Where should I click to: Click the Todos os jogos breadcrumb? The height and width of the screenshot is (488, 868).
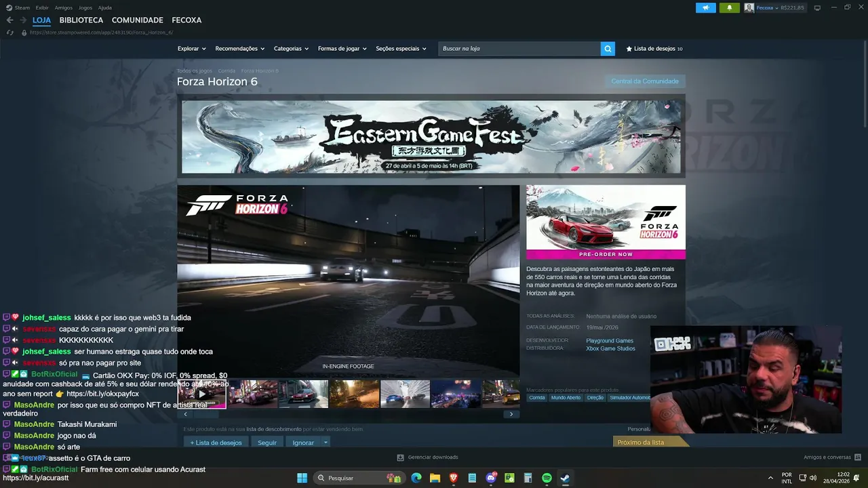(195, 70)
